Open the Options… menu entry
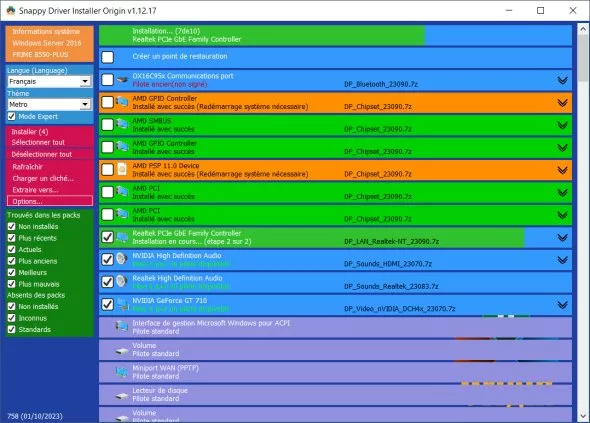 50,201
